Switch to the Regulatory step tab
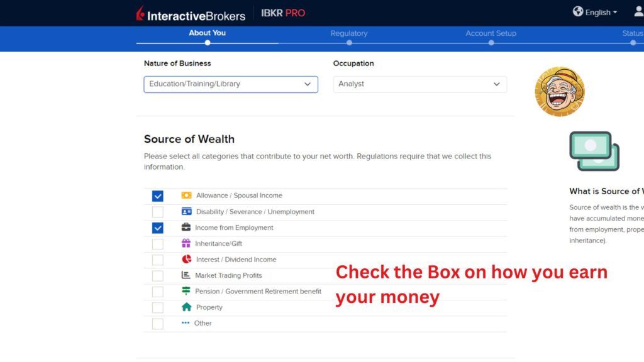Image resolution: width=644 pixels, height=362 pixels. pyautogui.click(x=349, y=33)
